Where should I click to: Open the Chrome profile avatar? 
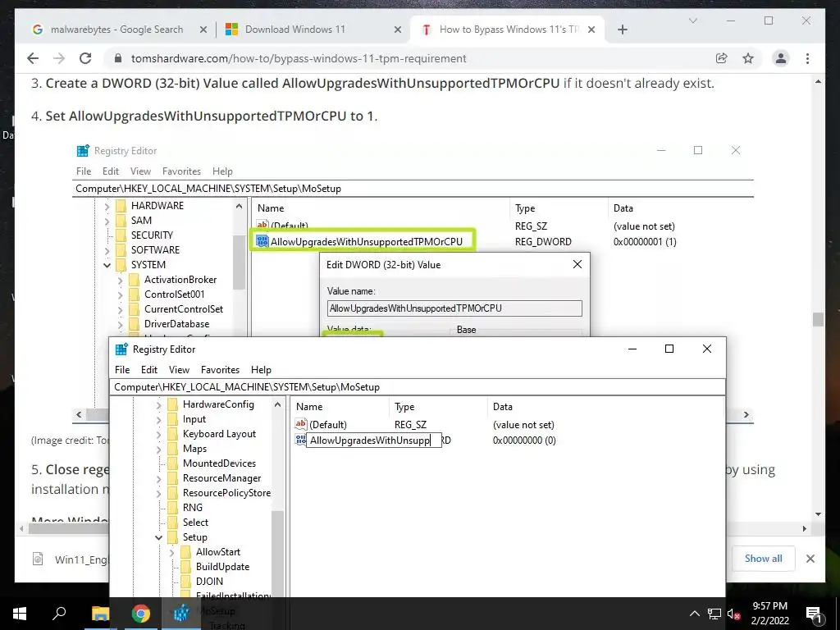[x=781, y=58]
